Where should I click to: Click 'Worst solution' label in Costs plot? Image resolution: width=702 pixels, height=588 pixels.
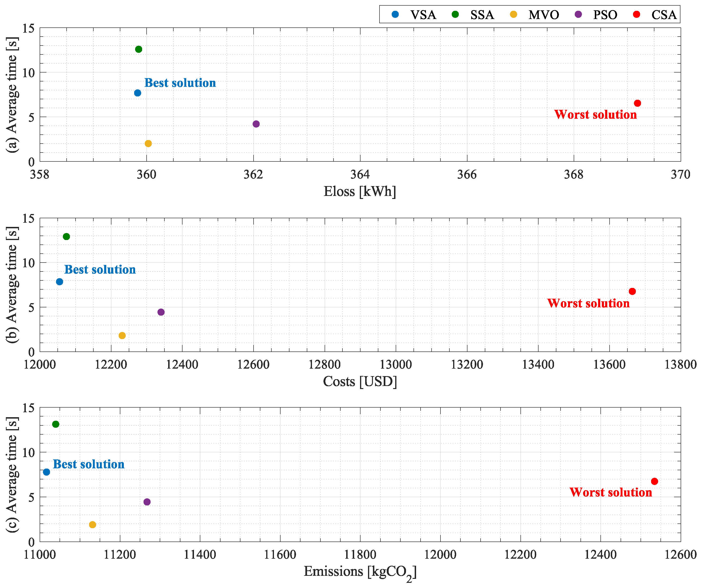click(x=588, y=303)
